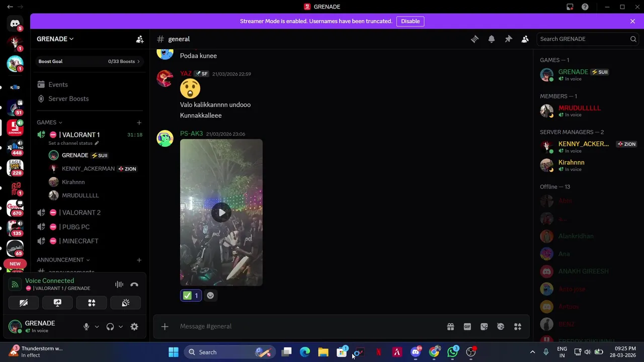Collapse the GAMES category
644x362 pixels.
coord(49,122)
